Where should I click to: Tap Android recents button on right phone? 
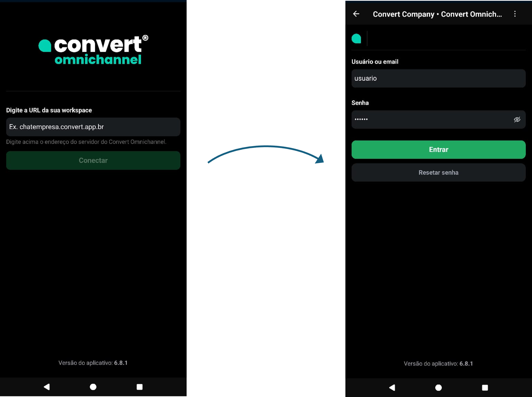pos(485,388)
